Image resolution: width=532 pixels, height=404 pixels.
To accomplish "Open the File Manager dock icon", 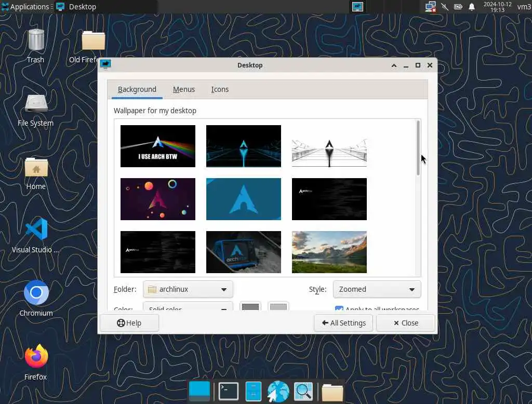I will pos(253,391).
